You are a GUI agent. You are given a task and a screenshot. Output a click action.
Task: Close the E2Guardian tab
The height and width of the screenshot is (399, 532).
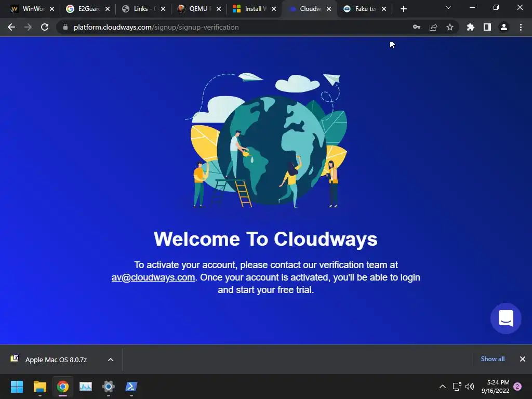[x=108, y=9]
